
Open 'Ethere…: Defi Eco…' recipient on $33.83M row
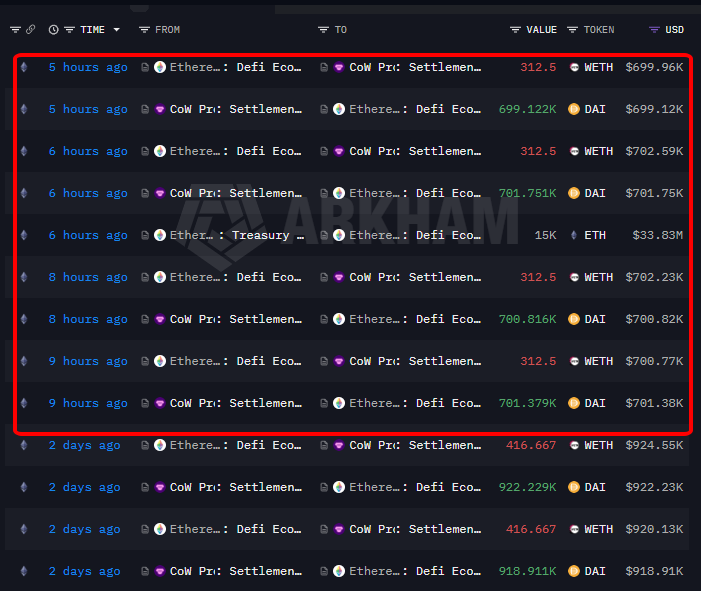point(415,235)
